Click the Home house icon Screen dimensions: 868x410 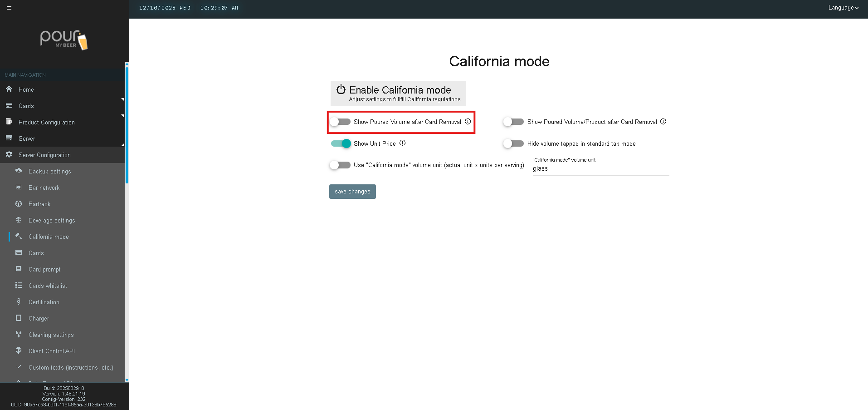pyautogui.click(x=9, y=89)
